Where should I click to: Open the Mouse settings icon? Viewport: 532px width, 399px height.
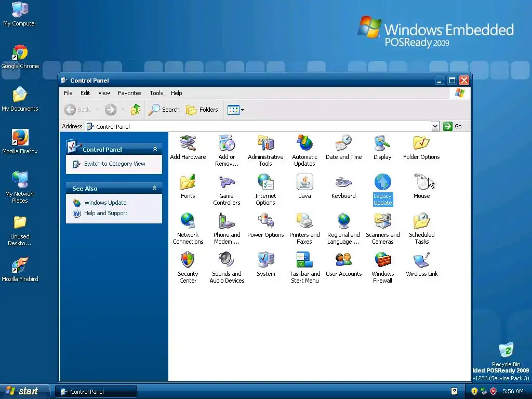[x=421, y=187]
